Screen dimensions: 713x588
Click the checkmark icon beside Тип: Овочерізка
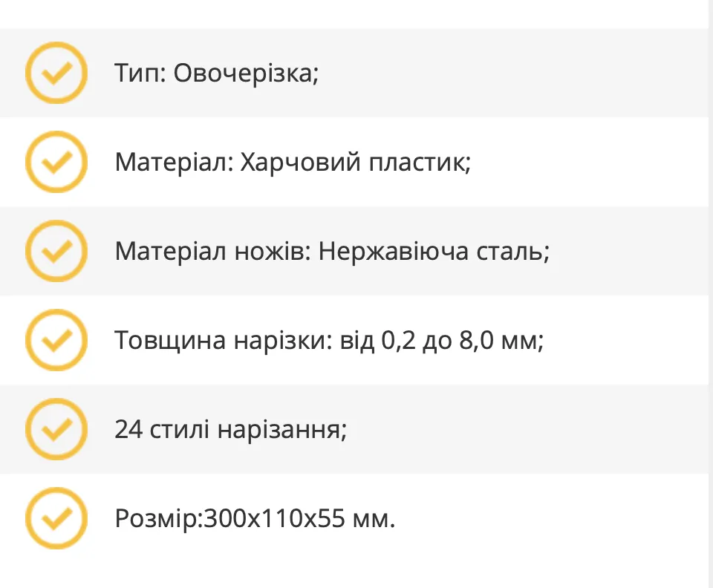point(56,73)
